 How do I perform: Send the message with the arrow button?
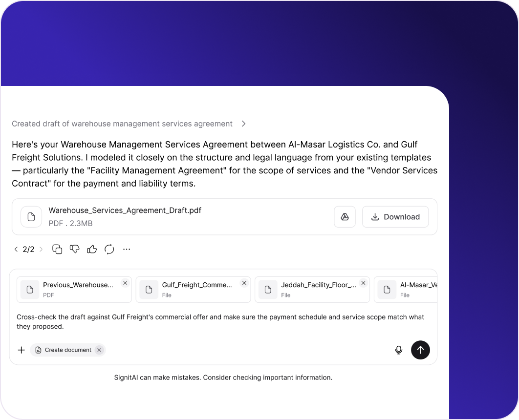(420, 350)
